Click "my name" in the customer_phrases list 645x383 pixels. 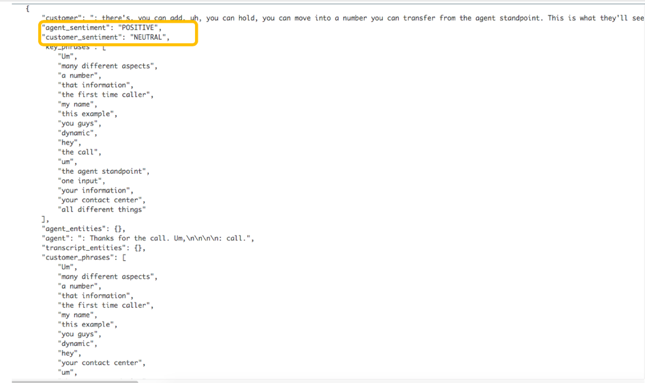pyautogui.click(x=78, y=315)
